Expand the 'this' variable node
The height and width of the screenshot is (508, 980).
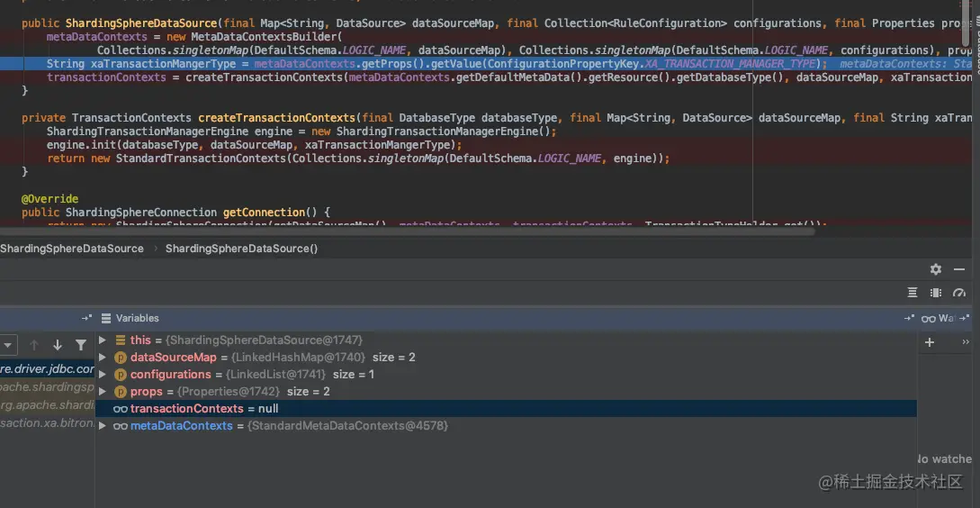(103, 340)
